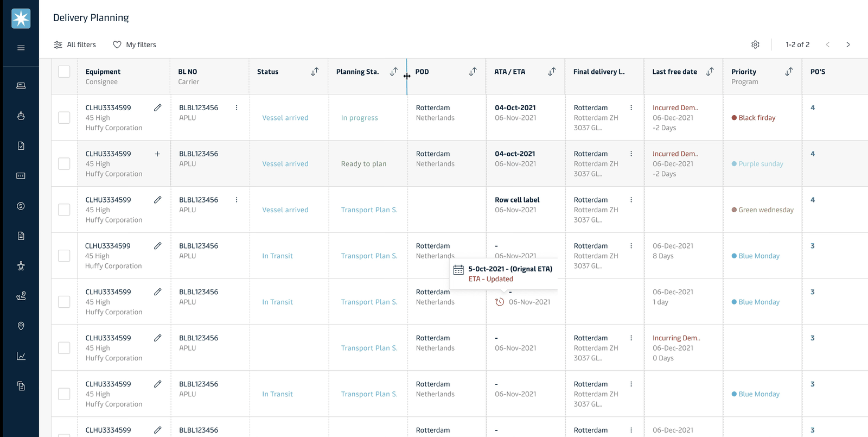Sort by Status column

pos(315,72)
